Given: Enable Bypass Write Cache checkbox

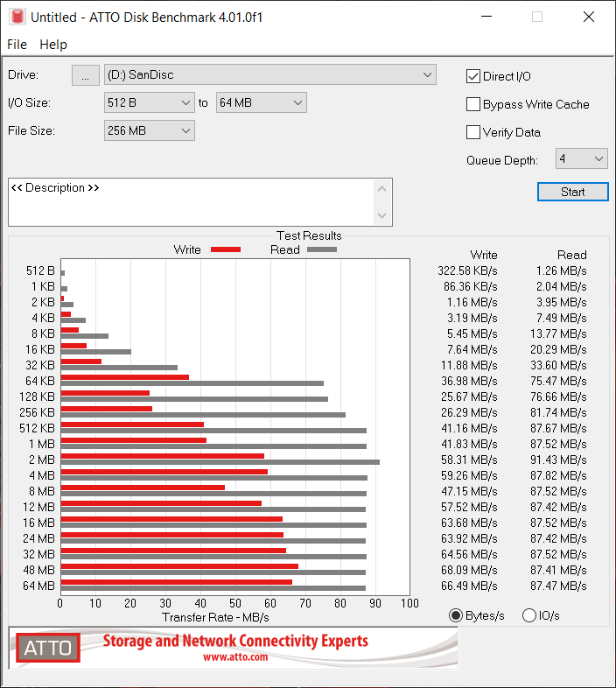Looking at the screenshot, I should [473, 104].
